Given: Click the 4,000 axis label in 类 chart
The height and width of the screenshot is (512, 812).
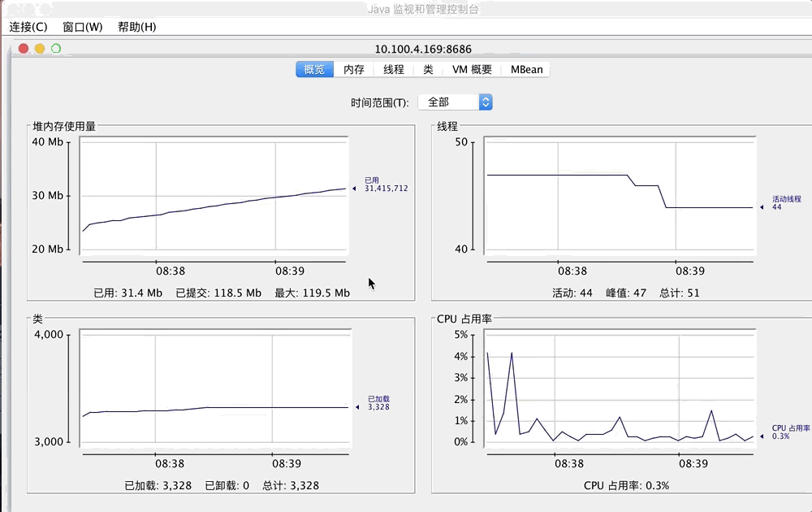Looking at the screenshot, I should (x=49, y=335).
